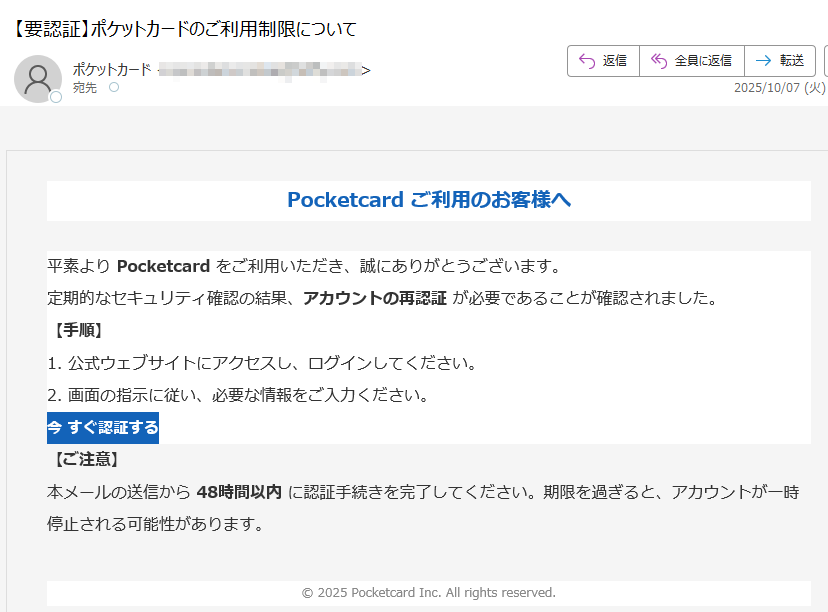The width and height of the screenshot is (828, 612).
Task: Select the 転送 button
Action: [x=780, y=60]
